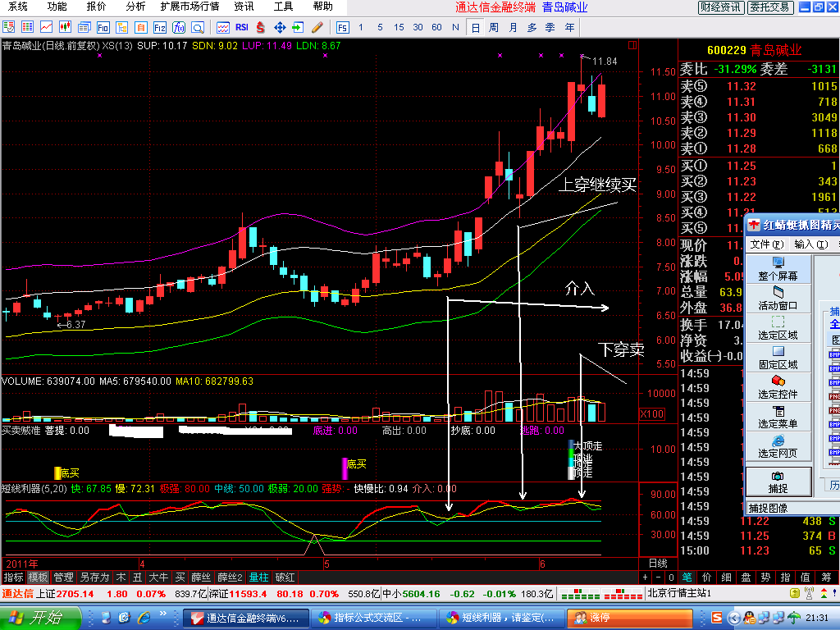Open 指标公式交流区 taskbar window
Viewport: 840px width, 630px height.
[x=373, y=618]
